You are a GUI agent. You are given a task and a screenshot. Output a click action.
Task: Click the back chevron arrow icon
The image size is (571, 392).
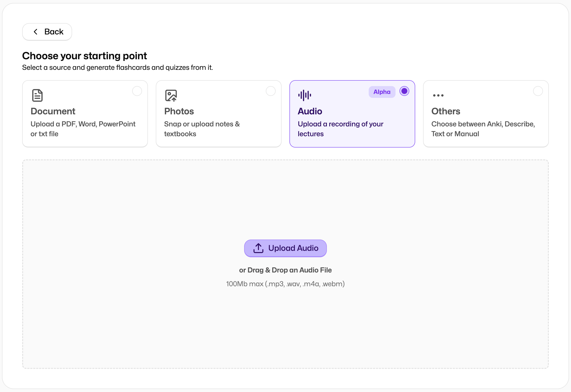pyautogui.click(x=36, y=32)
